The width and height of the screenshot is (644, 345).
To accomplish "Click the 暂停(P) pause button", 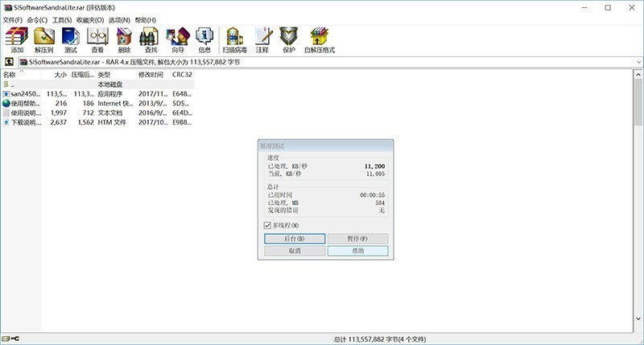I will (357, 239).
